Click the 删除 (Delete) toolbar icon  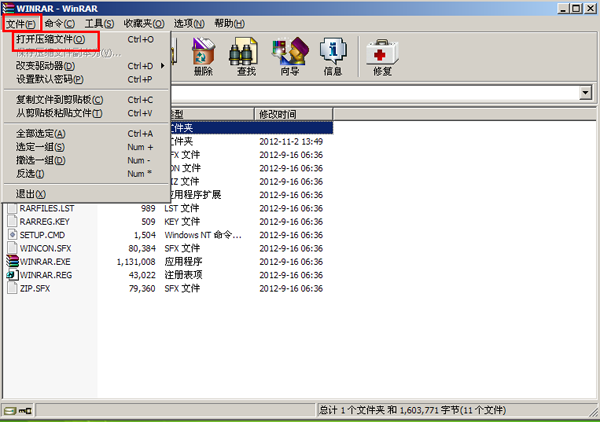pyautogui.click(x=203, y=56)
